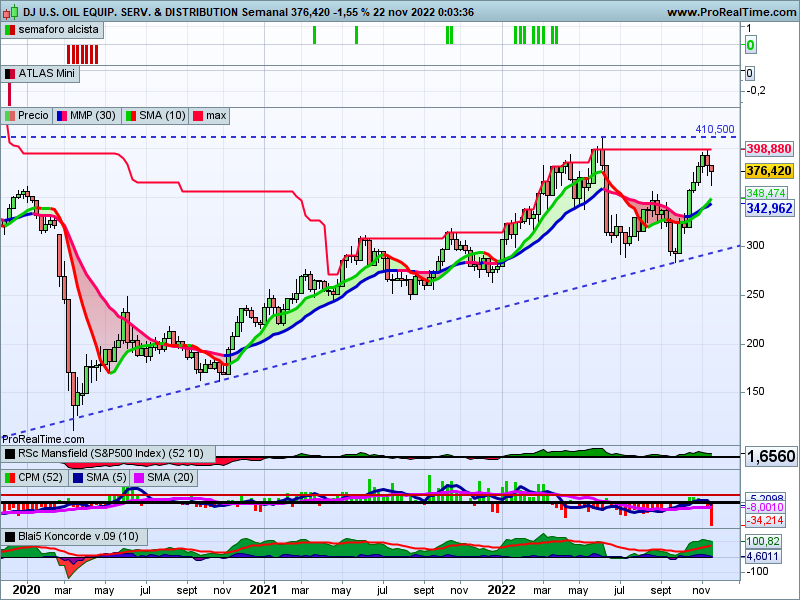
Task: Click the 150 price axis label
Action: (755, 391)
